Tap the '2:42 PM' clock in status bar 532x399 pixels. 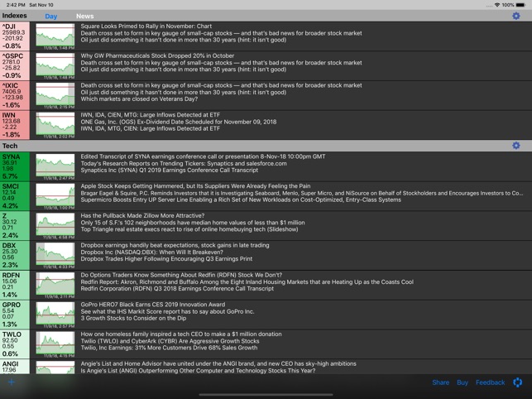pos(16,5)
